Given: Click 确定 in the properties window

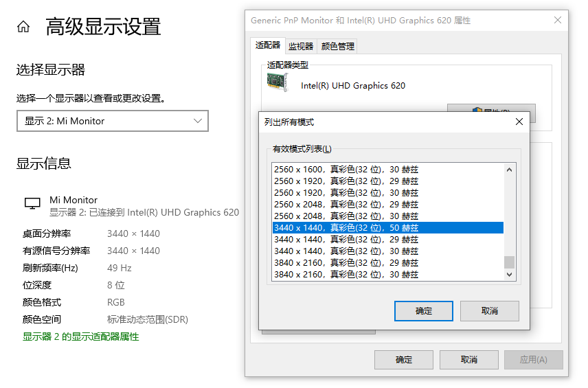Looking at the screenshot, I should coord(403,359).
